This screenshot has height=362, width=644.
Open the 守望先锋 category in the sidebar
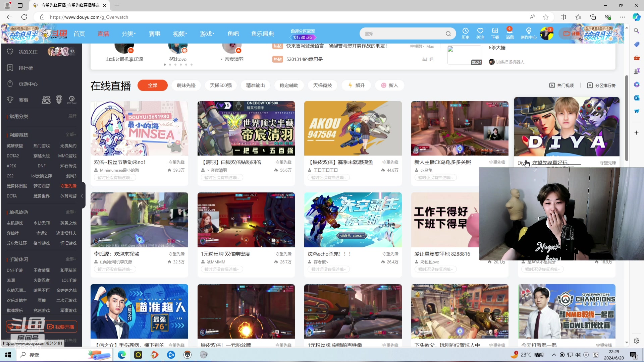pyautogui.click(x=68, y=186)
